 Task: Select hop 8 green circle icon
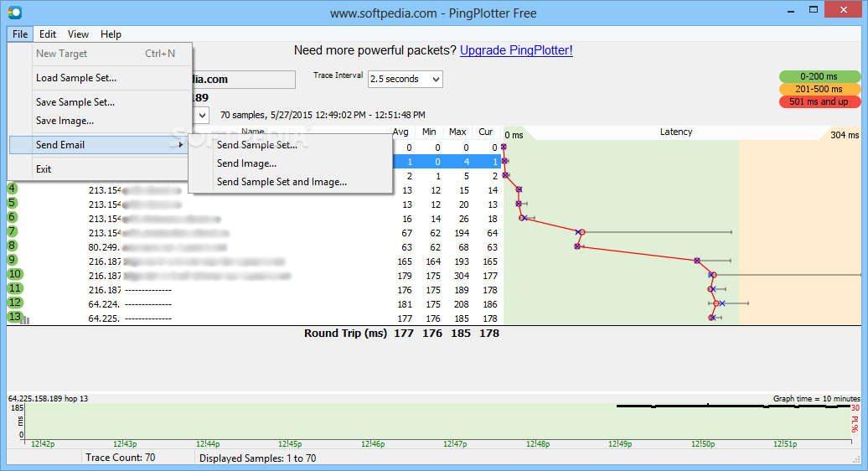coord(13,246)
